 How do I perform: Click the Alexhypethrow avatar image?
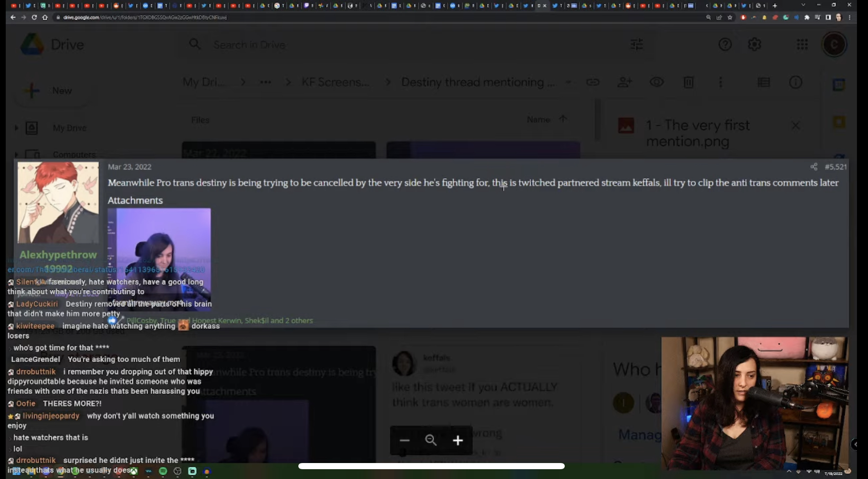(58, 202)
